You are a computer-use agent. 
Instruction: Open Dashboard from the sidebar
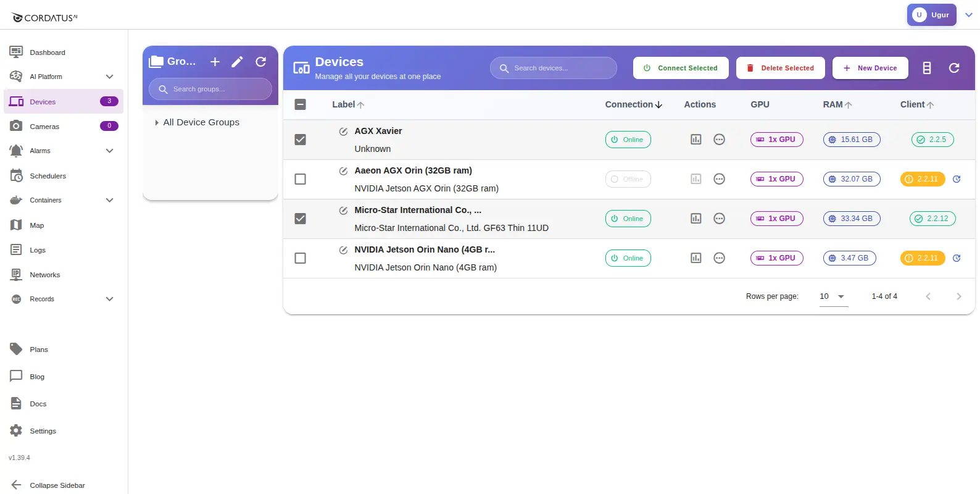63,52
